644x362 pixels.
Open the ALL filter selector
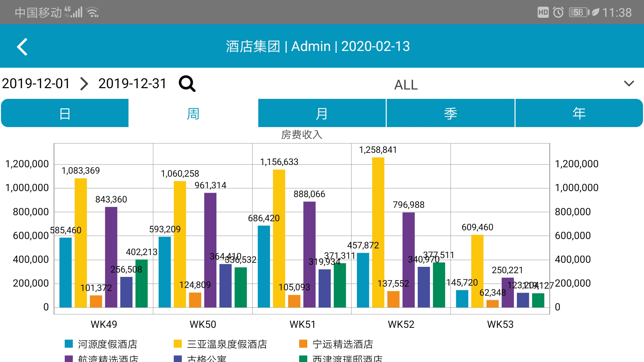click(406, 85)
